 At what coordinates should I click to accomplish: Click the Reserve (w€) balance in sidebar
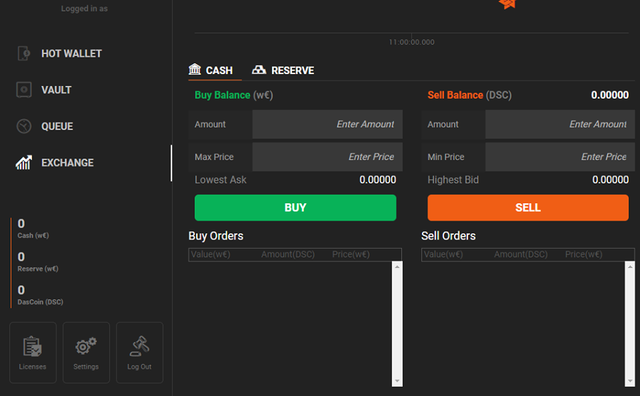click(38, 262)
